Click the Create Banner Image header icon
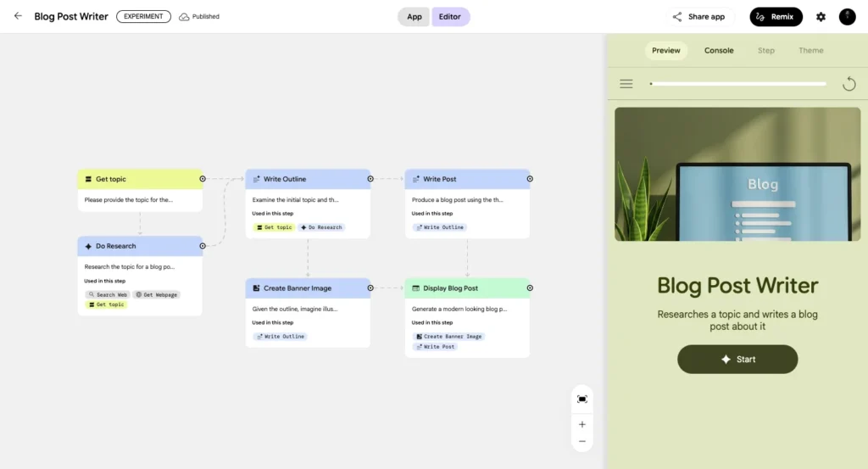The height and width of the screenshot is (469, 868). [256, 288]
